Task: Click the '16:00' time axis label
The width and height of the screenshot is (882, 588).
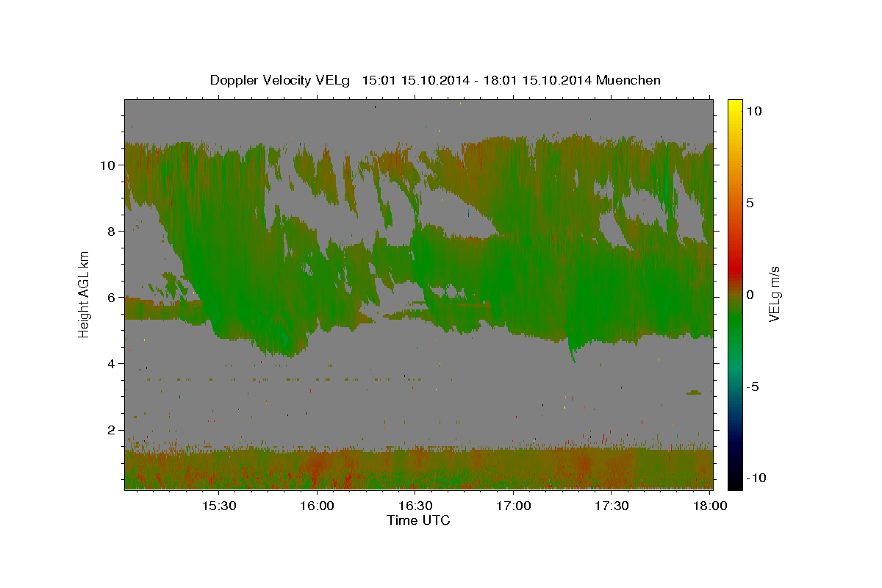Action: tap(317, 506)
